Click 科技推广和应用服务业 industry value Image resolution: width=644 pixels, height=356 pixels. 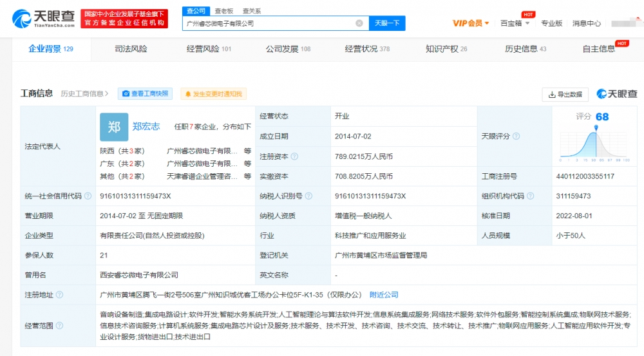click(370, 235)
